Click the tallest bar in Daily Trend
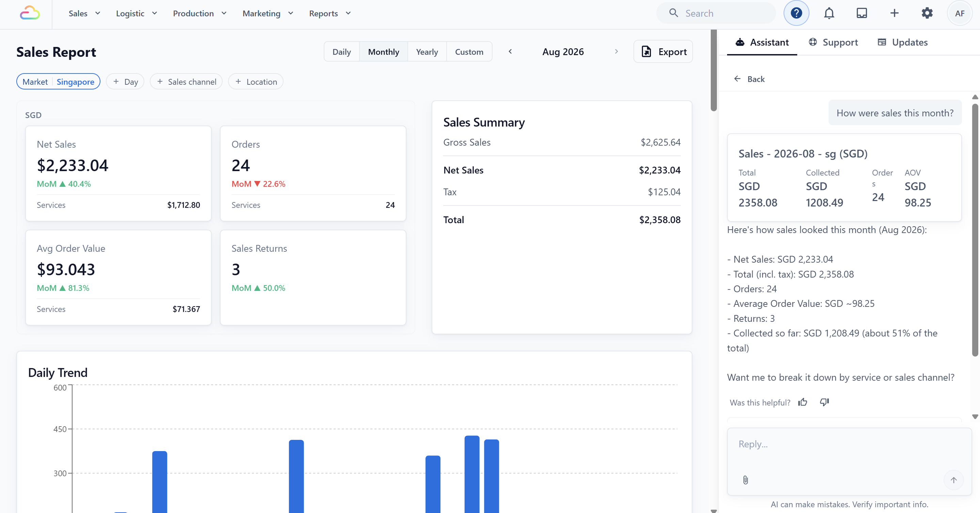This screenshot has width=980, height=513. pyautogui.click(x=472, y=474)
